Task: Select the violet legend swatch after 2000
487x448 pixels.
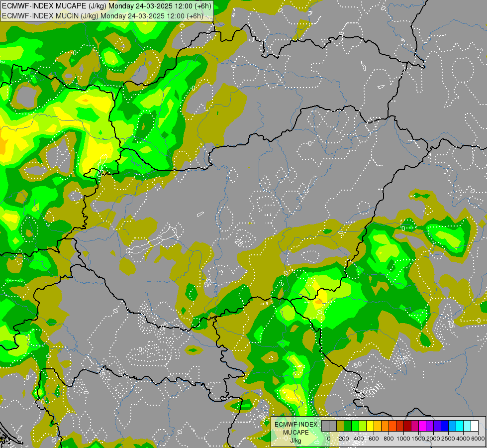Action: click(438, 426)
